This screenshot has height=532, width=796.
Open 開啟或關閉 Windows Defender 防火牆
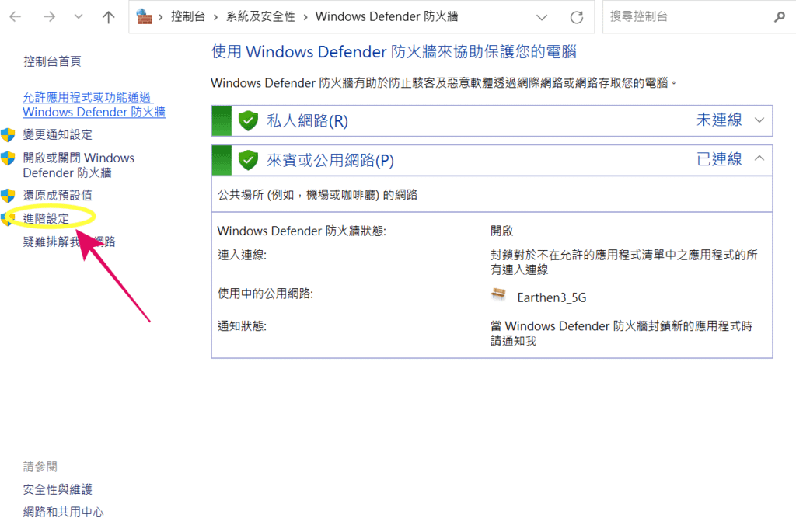79,165
